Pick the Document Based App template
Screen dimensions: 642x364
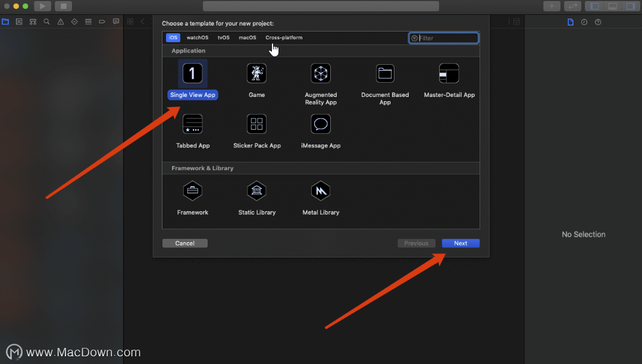(385, 73)
